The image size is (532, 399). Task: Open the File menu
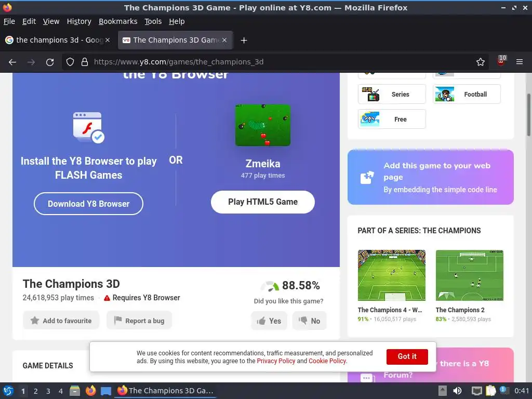click(9, 21)
